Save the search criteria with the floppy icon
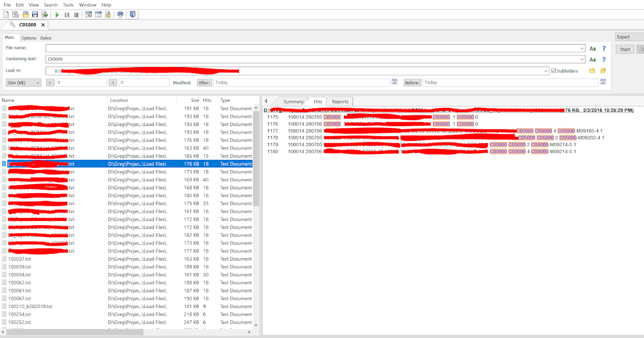 click(35, 14)
